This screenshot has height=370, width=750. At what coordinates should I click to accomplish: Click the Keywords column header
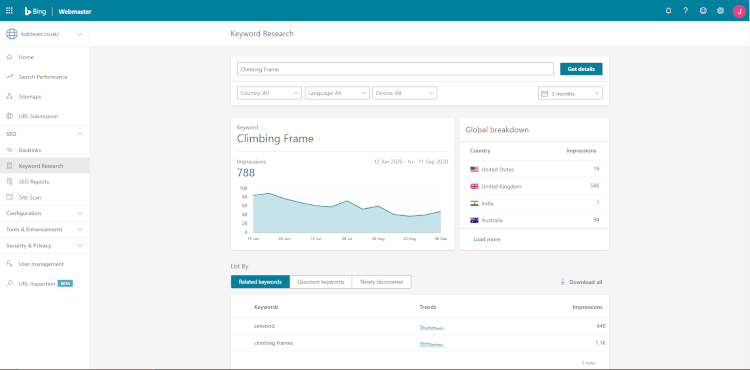tap(266, 307)
